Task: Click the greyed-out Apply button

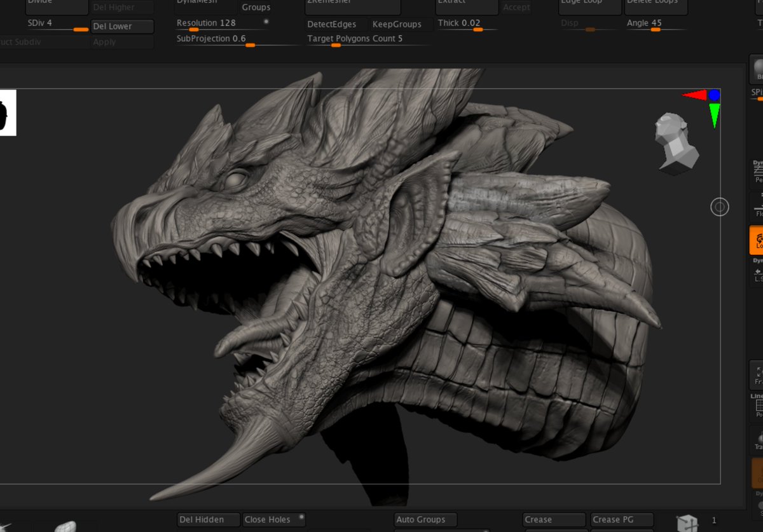Action: [x=122, y=42]
